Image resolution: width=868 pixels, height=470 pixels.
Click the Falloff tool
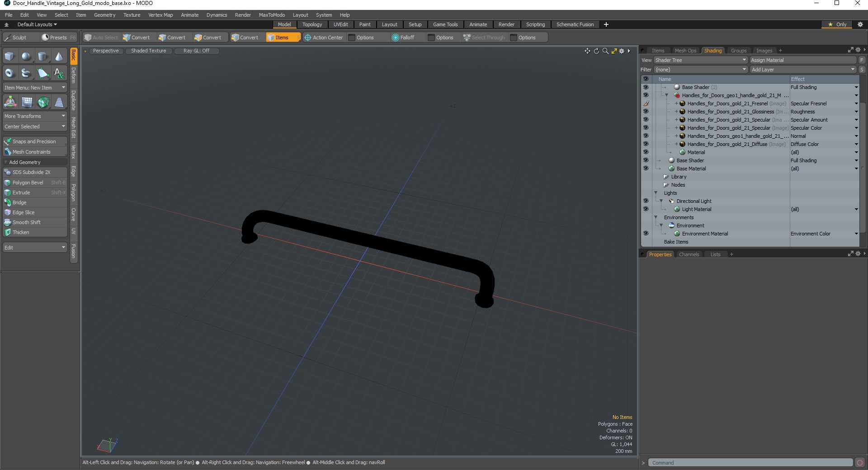pos(403,38)
